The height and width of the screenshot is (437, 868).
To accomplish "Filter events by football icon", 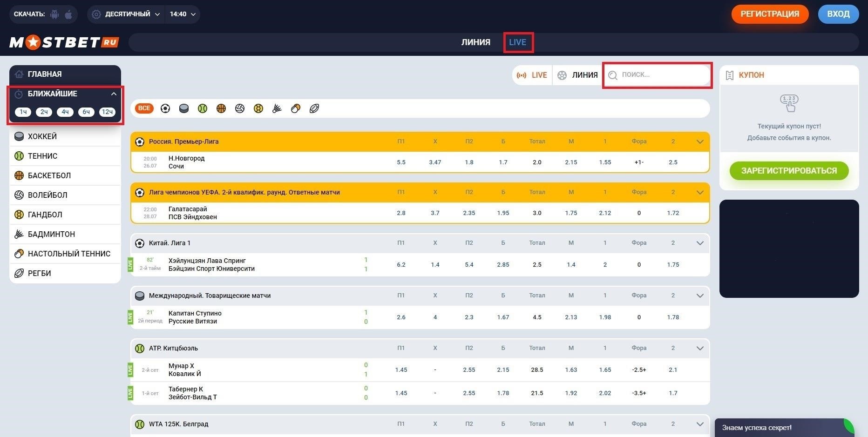I will 165,108.
